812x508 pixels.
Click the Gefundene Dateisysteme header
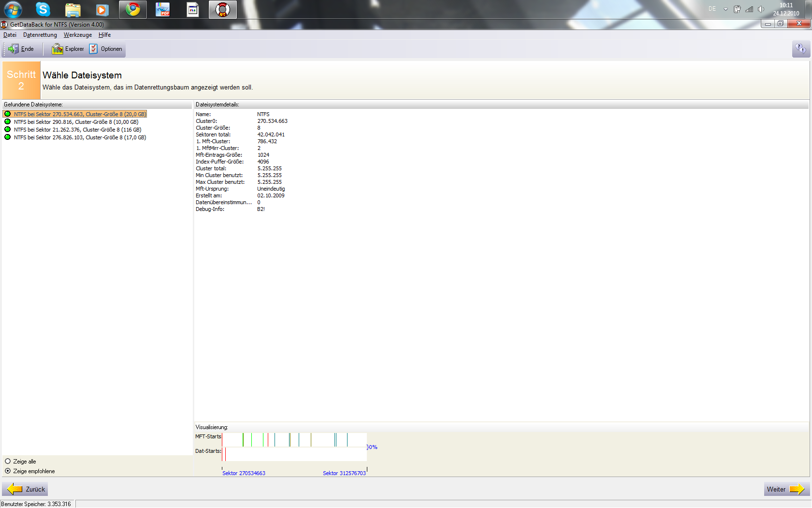tap(33, 105)
